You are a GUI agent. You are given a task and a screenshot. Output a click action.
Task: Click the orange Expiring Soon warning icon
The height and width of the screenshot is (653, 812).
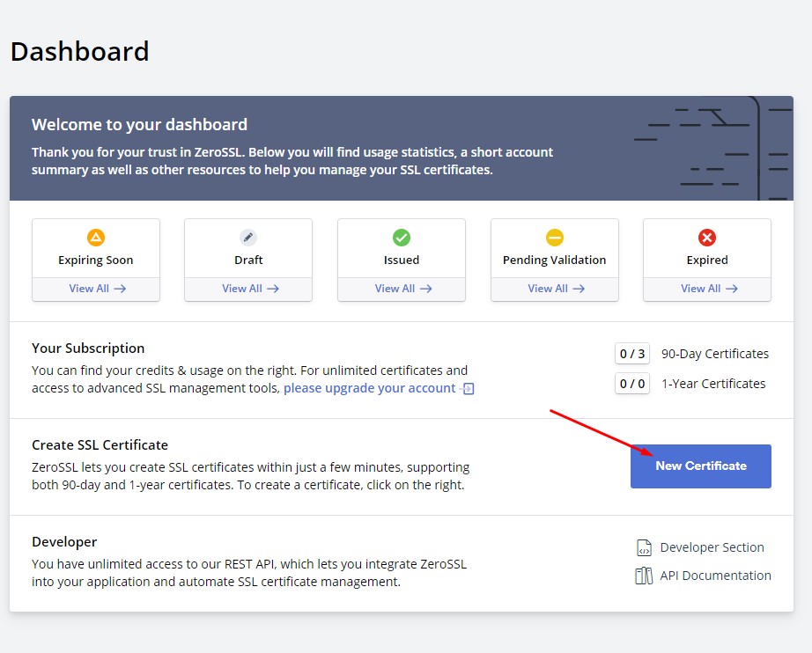click(96, 238)
